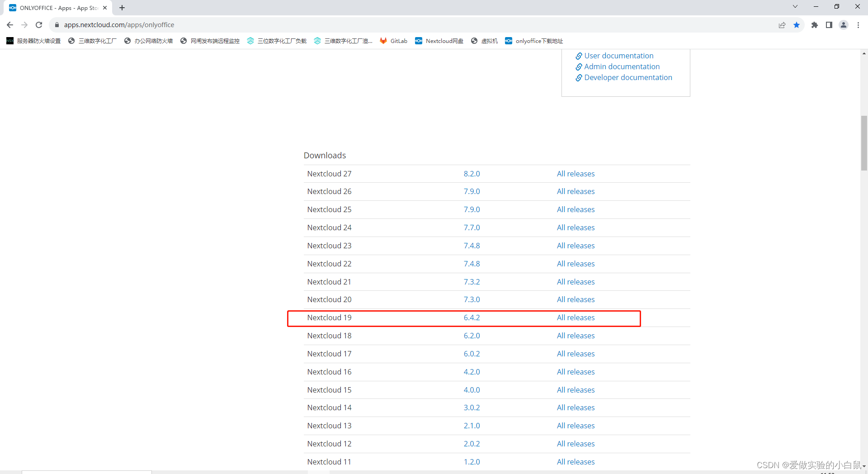Open the 三位数字化工厂负载 bookmark

(x=277, y=41)
